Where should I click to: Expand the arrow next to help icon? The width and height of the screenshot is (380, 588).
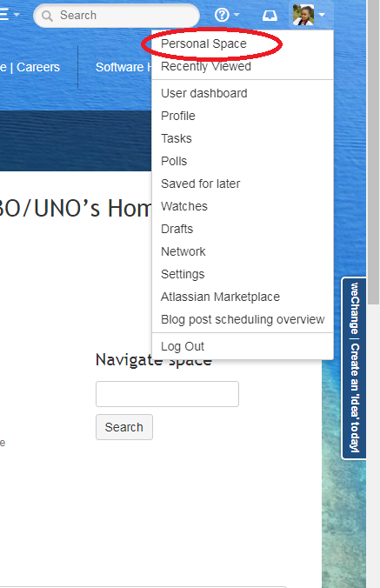coord(237,16)
